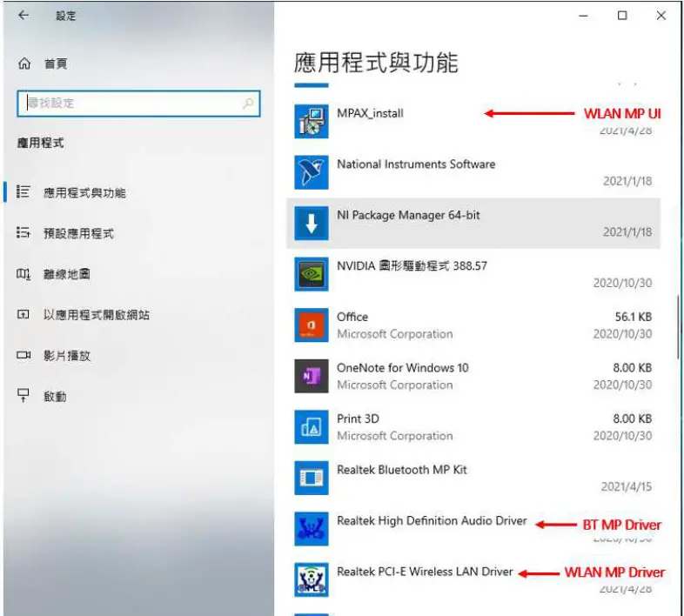The image size is (684, 616).
Task: Select the 應用程式與功能 sidebar icon
Action: (x=23, y=192)
